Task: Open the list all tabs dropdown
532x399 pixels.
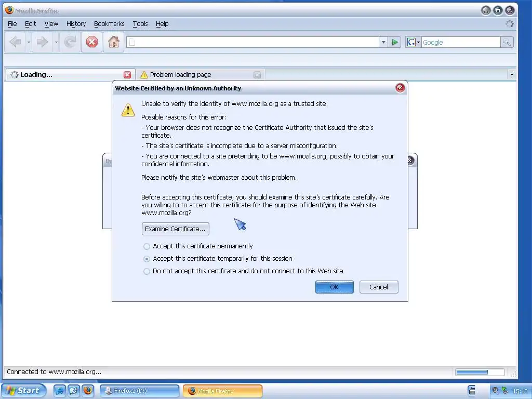Action: pyautogui.click(x=512, y=74)
